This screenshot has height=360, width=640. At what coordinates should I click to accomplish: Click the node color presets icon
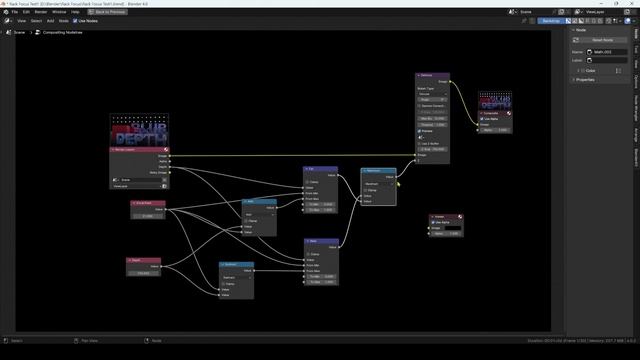(618, 71)
